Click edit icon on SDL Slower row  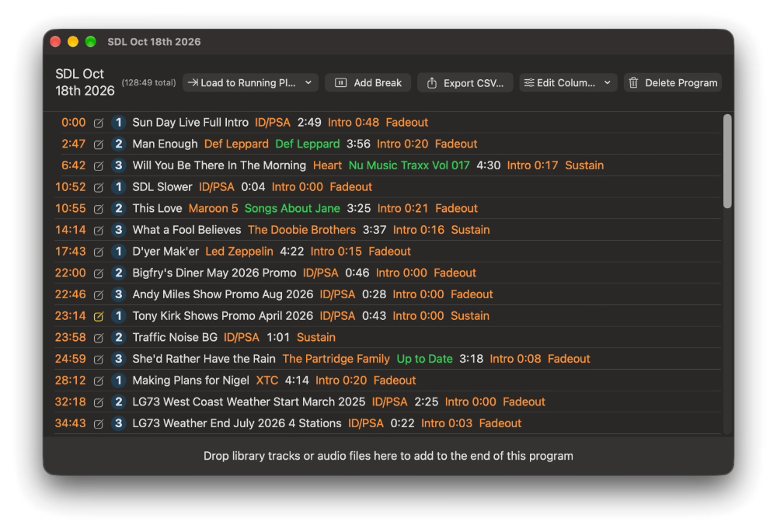tap(99, 187)
